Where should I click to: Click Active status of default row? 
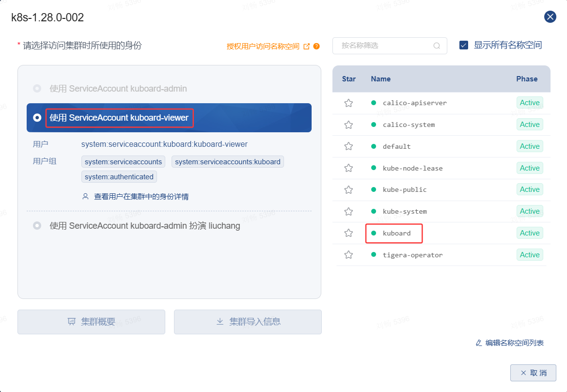coord(529,146)
